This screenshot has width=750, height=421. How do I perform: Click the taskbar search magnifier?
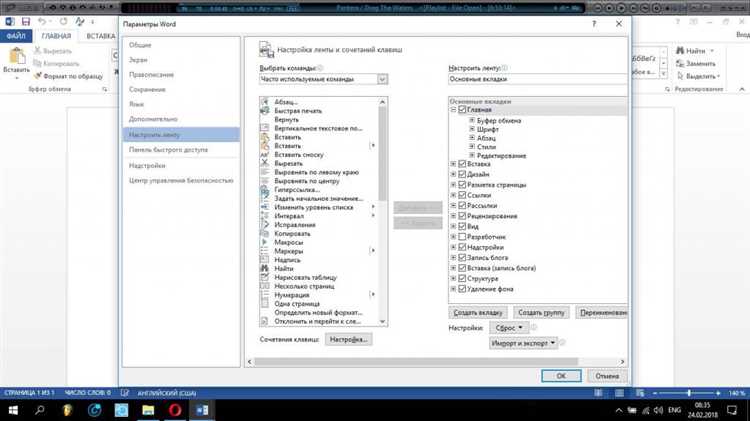click(x=40, y=410)
